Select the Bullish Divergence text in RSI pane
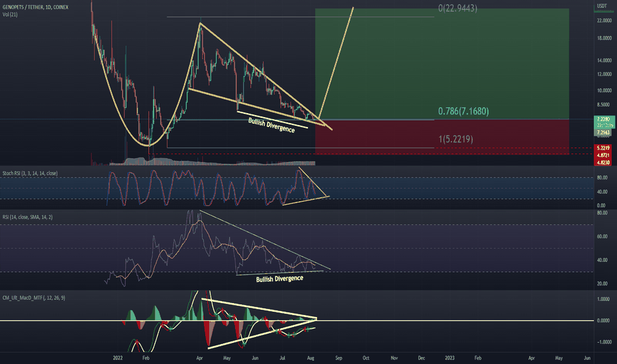Screen dimensions: 617x364 [280, 279]
